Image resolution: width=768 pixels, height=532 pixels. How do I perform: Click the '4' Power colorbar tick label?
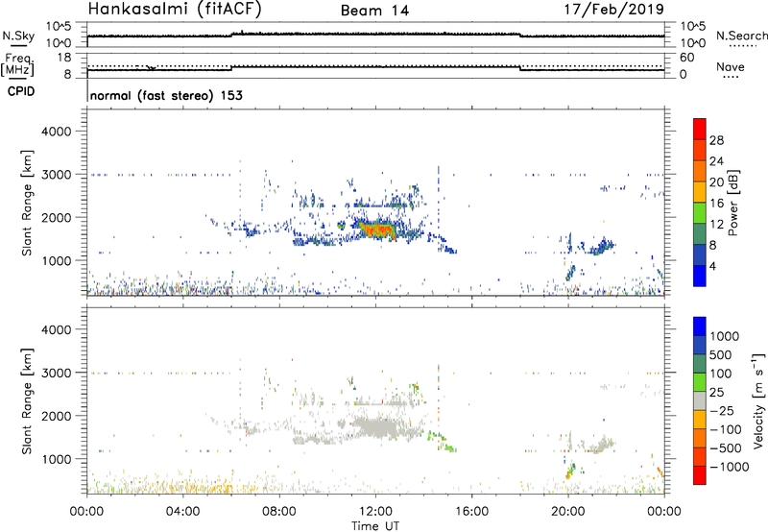click(712, 266)
